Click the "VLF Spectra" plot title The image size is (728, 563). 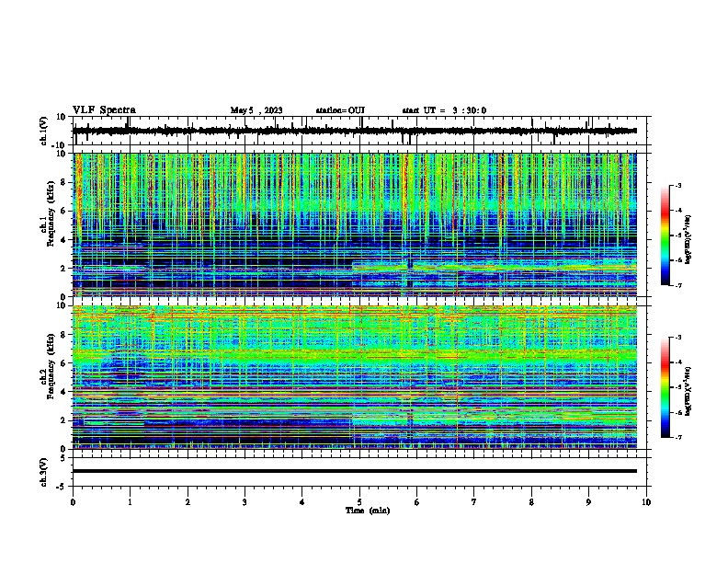104,110
